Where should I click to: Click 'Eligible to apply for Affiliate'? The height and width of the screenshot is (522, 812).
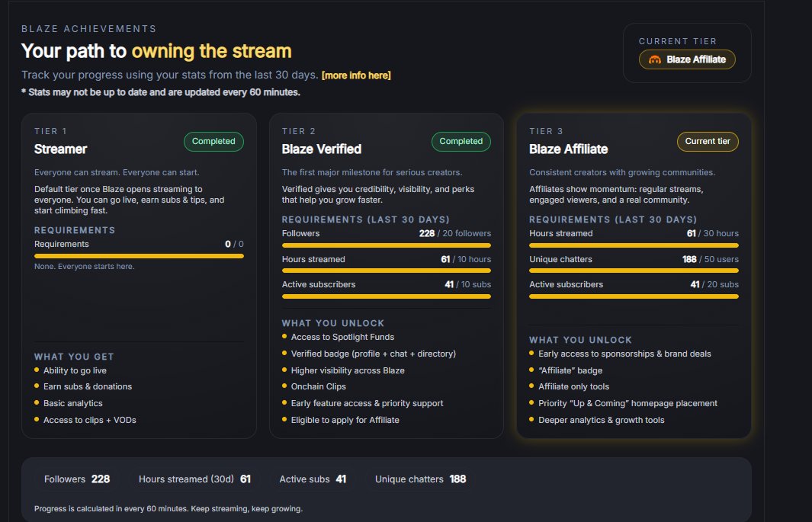point(345,420)
